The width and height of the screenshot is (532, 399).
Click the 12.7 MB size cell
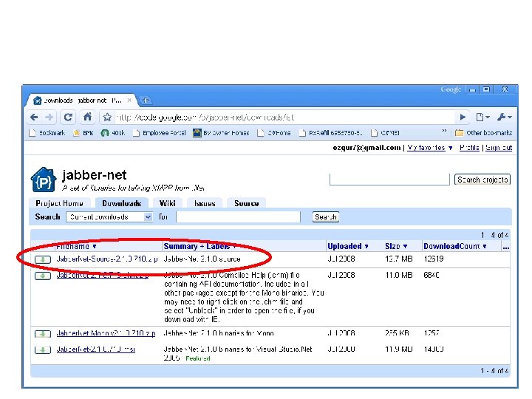point(399,259)
